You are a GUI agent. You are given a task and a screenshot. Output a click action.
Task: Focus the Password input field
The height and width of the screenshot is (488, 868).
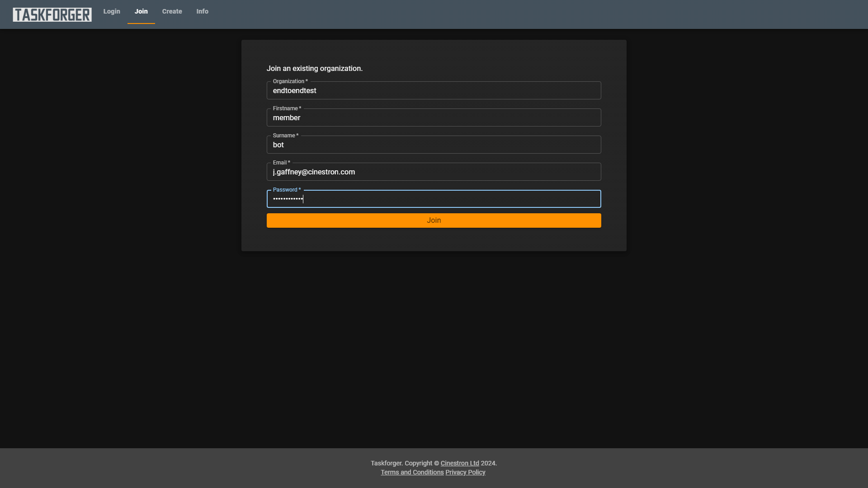(x=434, y=199)
